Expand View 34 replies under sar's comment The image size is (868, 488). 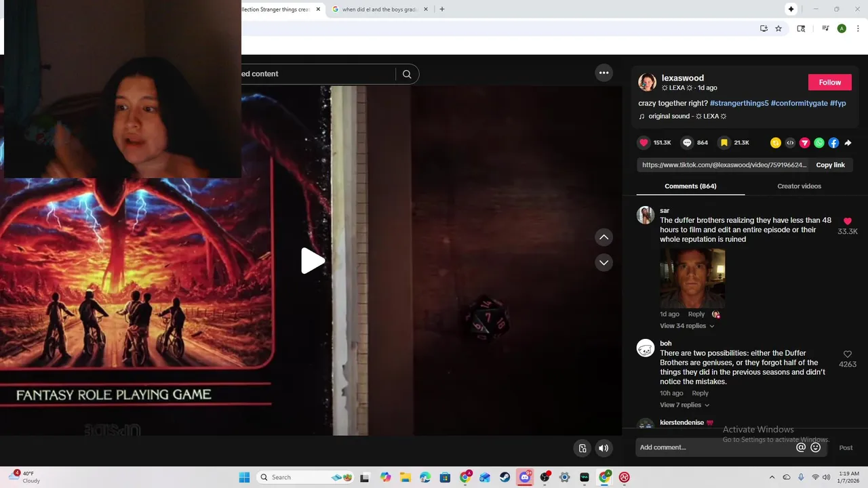point(687,326)
